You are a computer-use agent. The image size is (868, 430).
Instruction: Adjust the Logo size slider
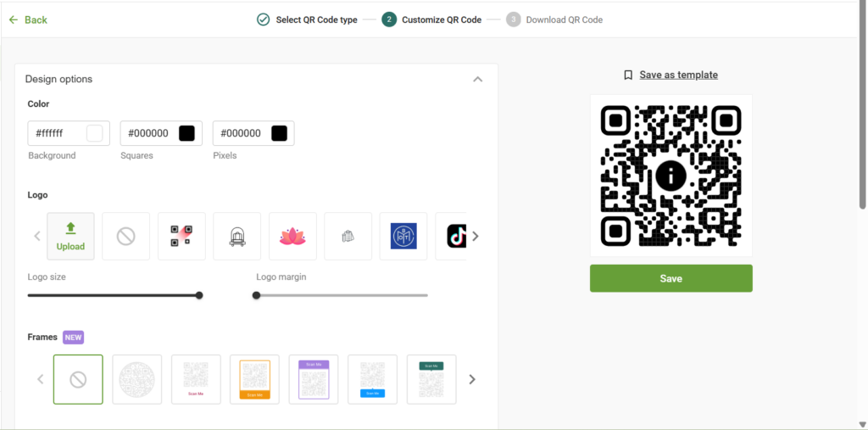click(115, 295)
